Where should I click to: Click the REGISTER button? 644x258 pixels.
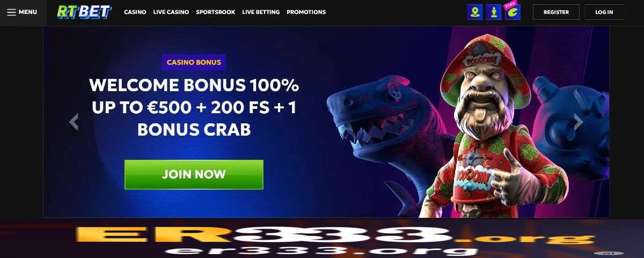click(x=556, y=12)
